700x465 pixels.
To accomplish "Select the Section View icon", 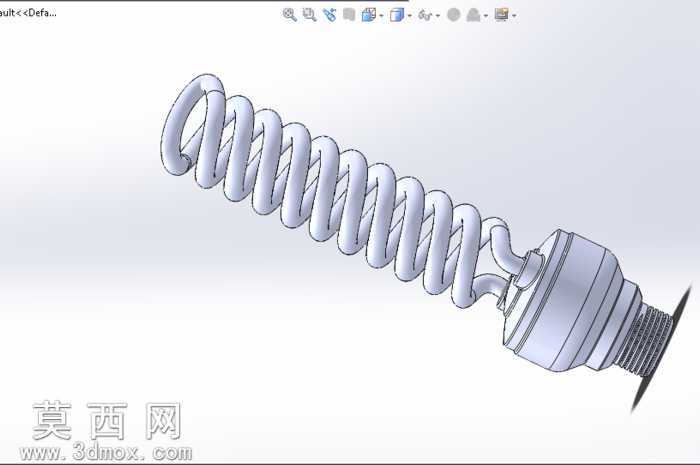I will (x=349, y=15).
